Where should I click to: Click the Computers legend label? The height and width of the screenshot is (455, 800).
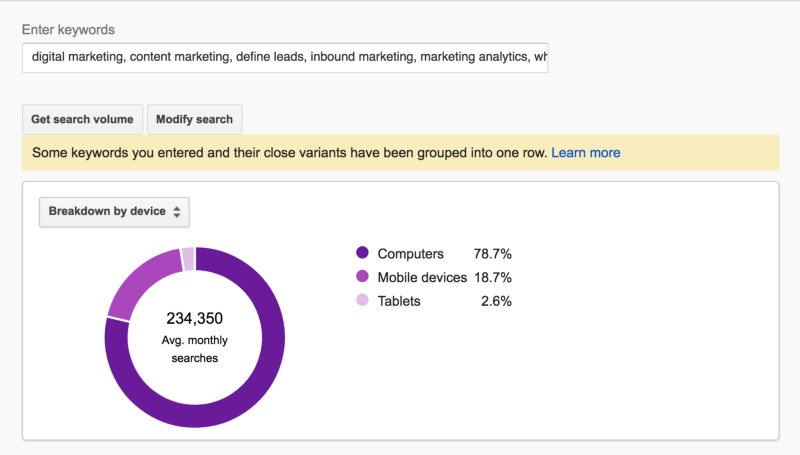click(410, 254)
